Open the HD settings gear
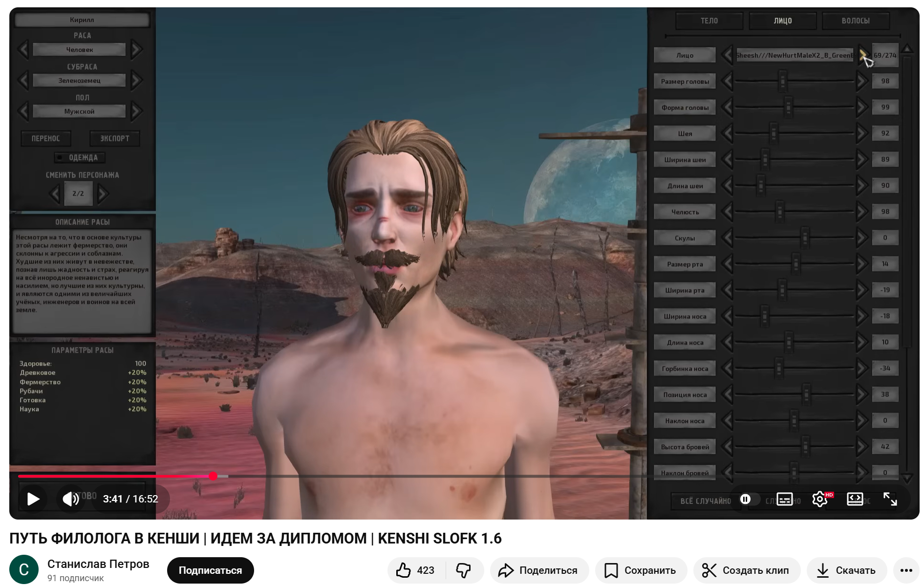This screenshot has width=924, height=587. (820, 499)
